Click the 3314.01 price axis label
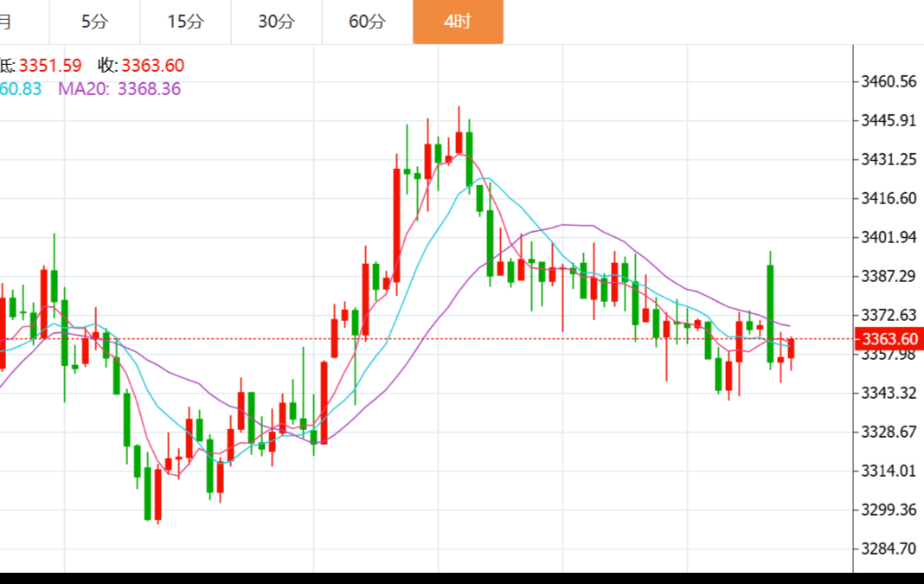Image resolution: width=924 pixels, height=584 pixels. pos(889,471)
